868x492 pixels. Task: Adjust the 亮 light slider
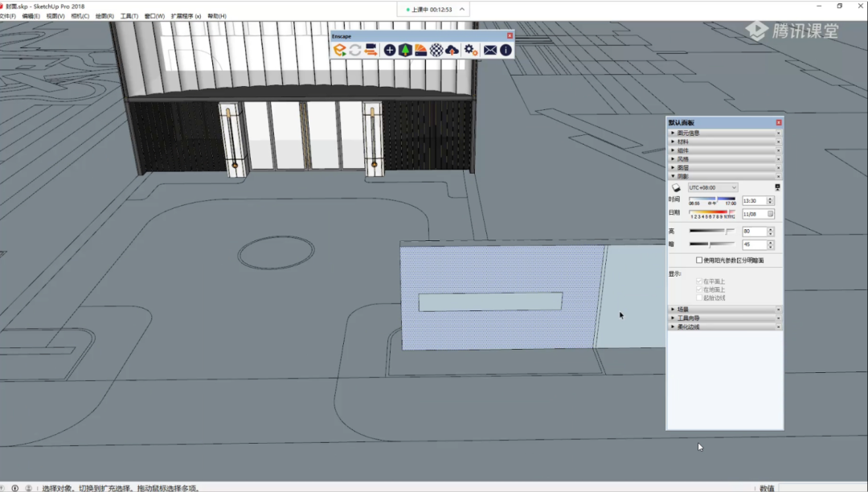tap(712, 231)
